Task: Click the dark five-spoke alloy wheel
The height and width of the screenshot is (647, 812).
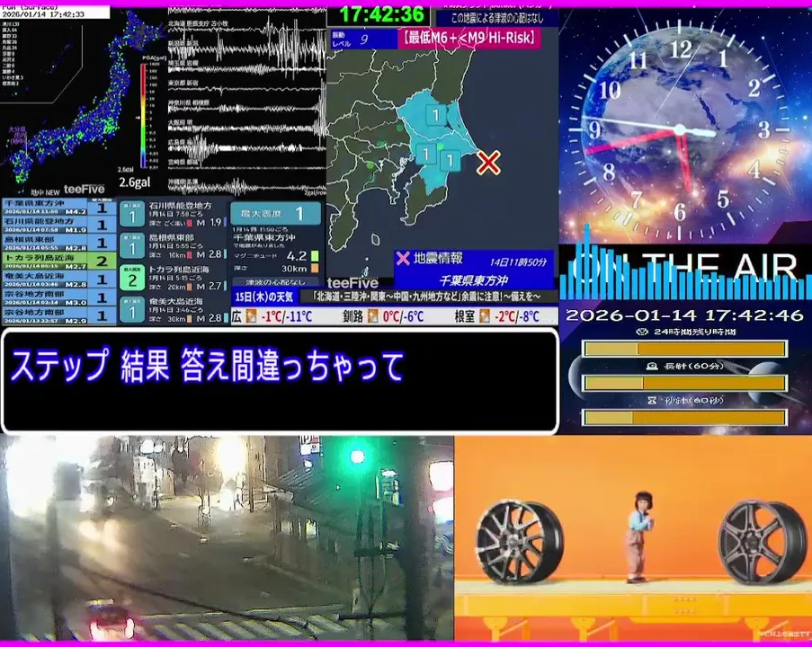Action: click(x=763, y=541)
